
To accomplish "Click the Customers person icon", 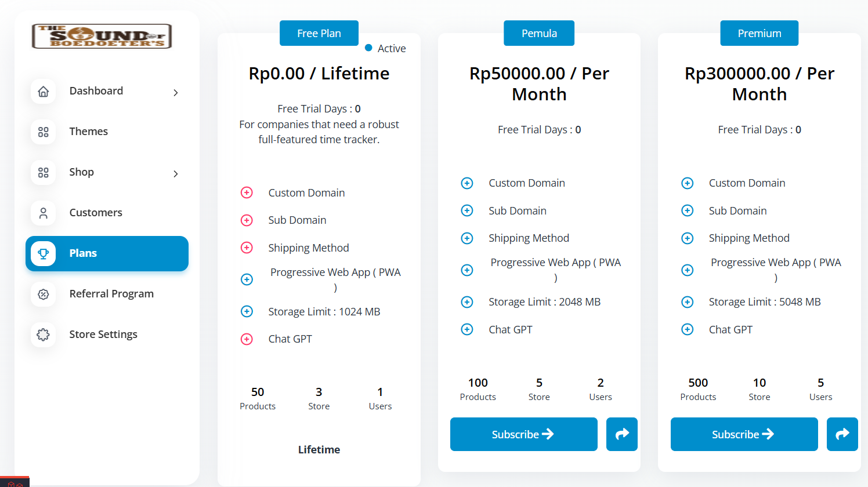I will pos(43,213).
